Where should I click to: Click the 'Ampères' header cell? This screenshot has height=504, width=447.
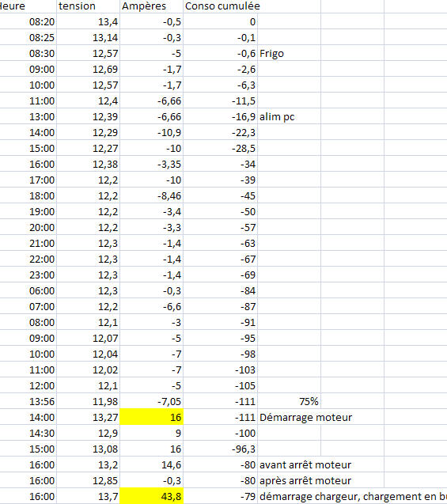pos(152,6)
